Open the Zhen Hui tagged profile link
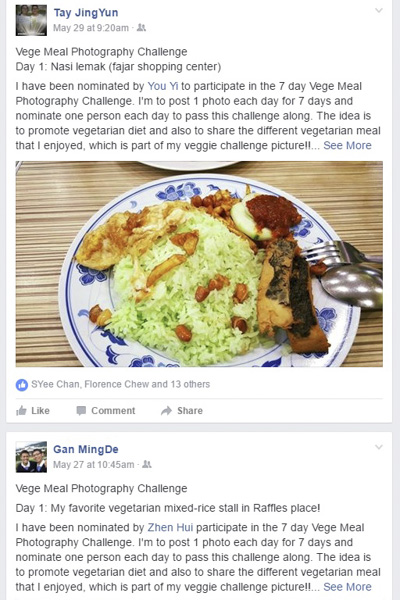The width and height of the screenshot is (400, 600). [x=170, y=527]
